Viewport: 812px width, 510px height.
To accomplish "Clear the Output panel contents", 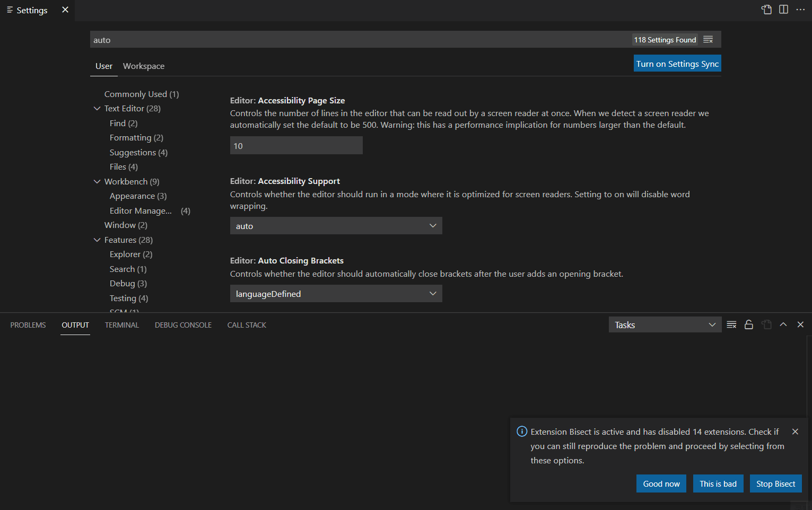I will (x=731, y=324).
